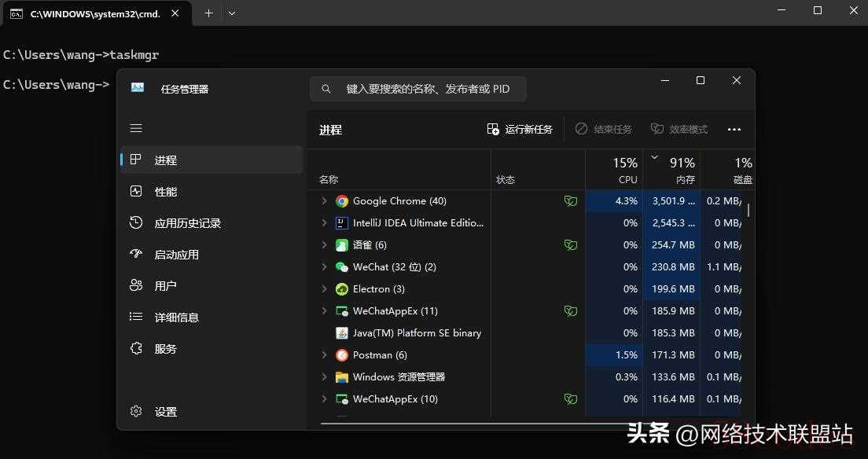Viewport: 868px width, 459px height.
Task: Go to the 详细信息 tab
Action: (176, 318)
